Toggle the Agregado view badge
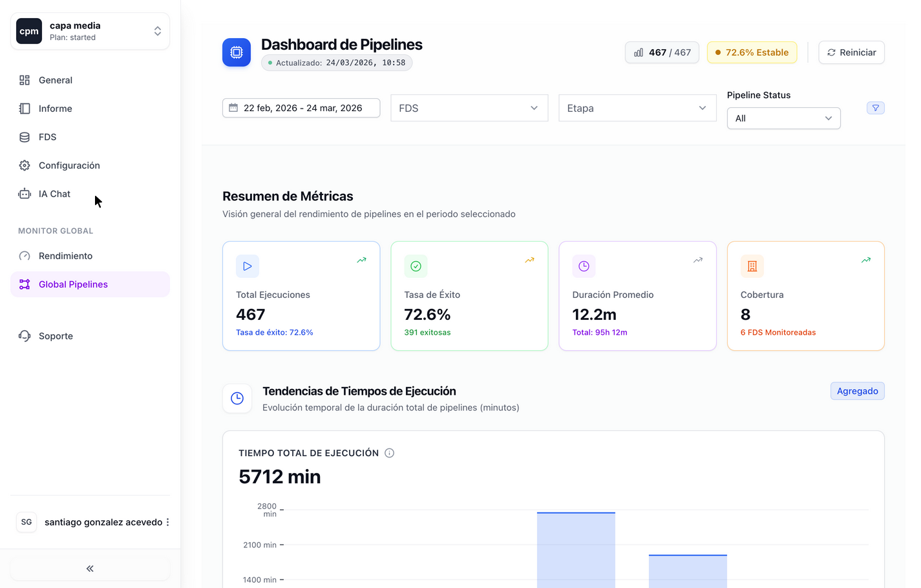Screen dimensions: 921x588 pos(857,391)
